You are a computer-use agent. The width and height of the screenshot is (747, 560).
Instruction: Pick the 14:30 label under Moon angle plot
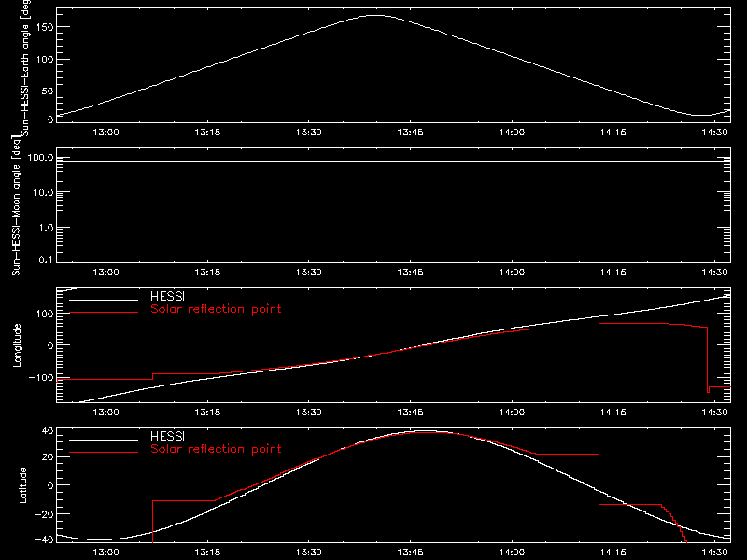[x=714, y=273]
